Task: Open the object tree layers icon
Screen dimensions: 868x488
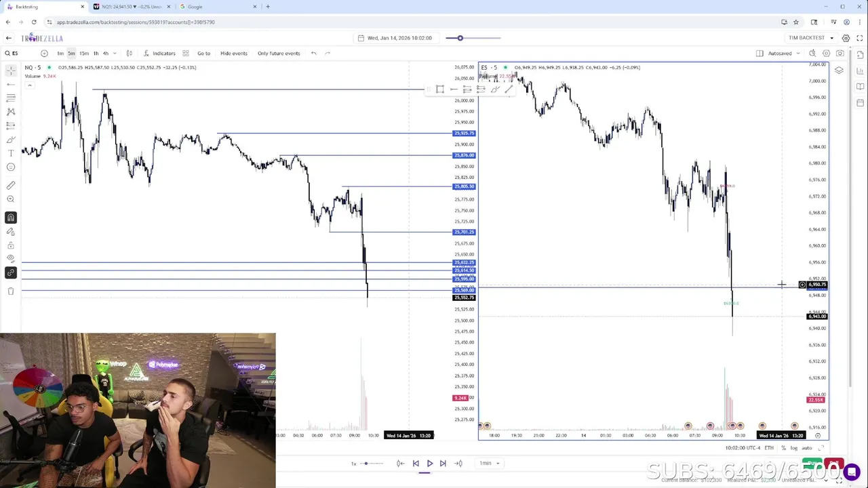Action: click(x=839, y=70)
